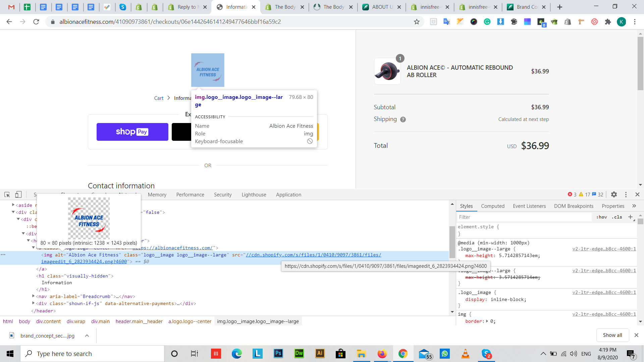Open the Memory DevTools tab

(157, 194)
